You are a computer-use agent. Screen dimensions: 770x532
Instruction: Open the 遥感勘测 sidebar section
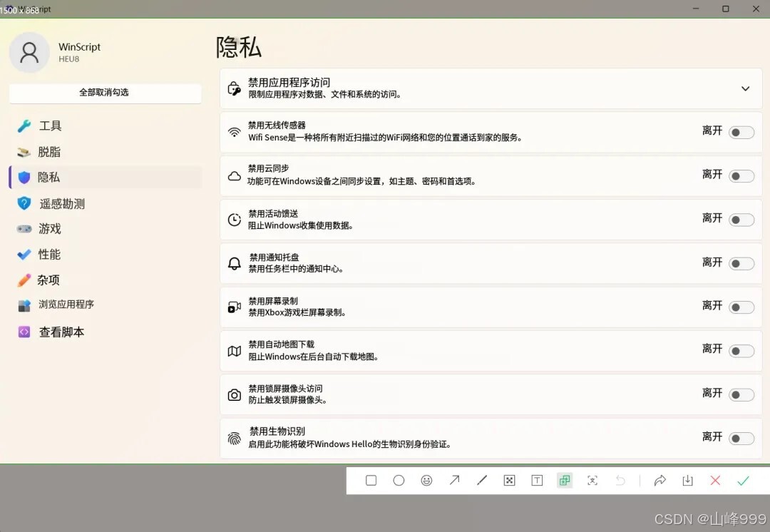click(105, 203)
